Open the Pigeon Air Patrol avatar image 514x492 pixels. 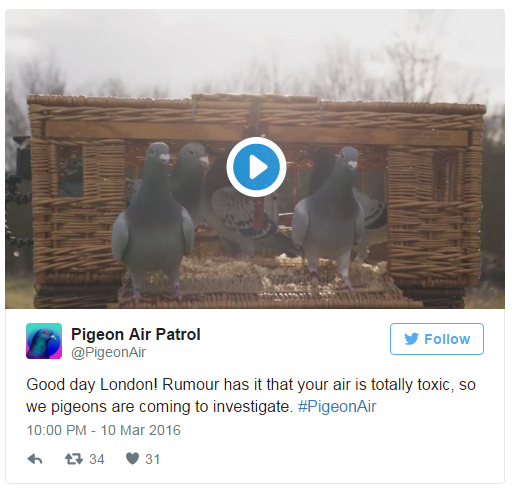coord(44,341)
